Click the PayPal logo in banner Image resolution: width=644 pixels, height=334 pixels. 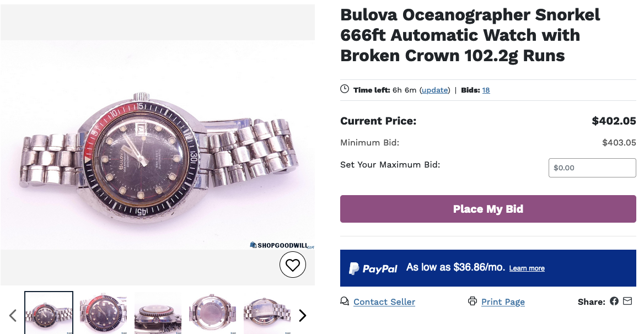tap(373, 268)
